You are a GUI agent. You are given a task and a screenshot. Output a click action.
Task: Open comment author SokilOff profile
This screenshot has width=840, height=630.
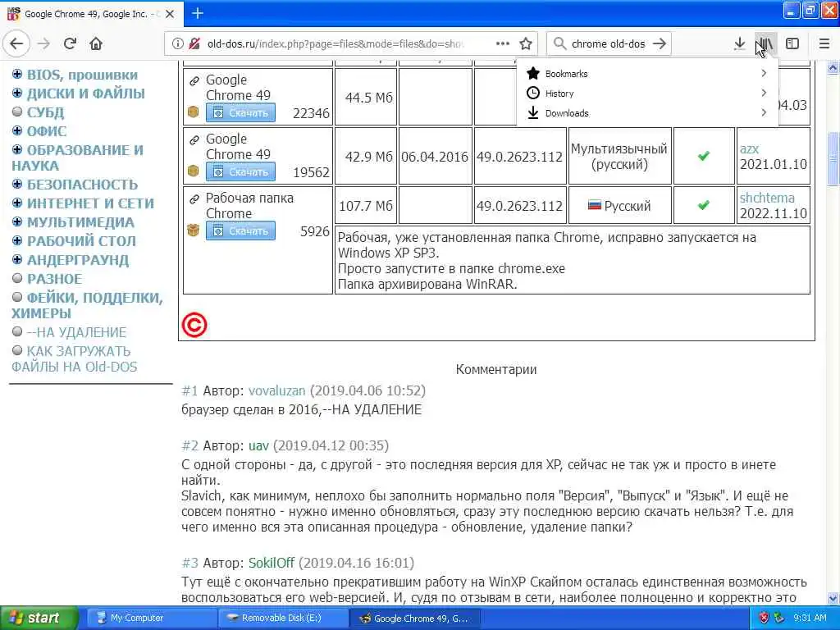point(272,563)
